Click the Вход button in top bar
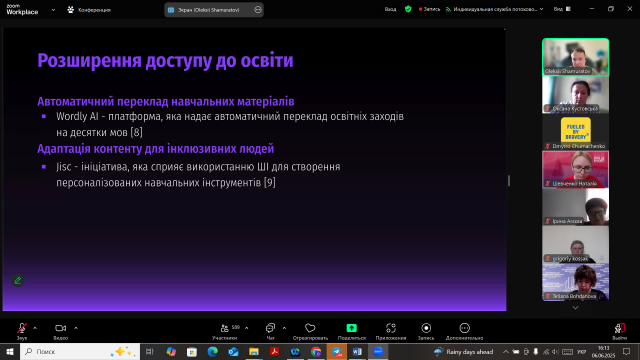 point(390,9)
